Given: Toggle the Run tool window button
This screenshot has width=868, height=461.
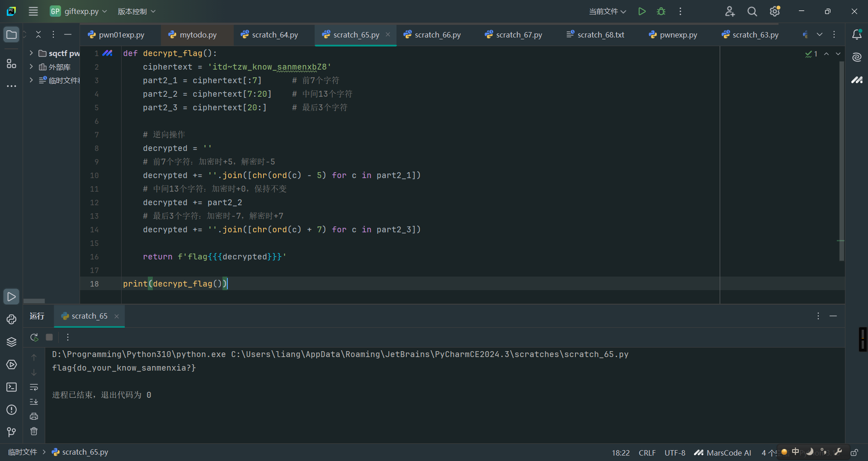Looking at the screenshot, I should 11,297.
